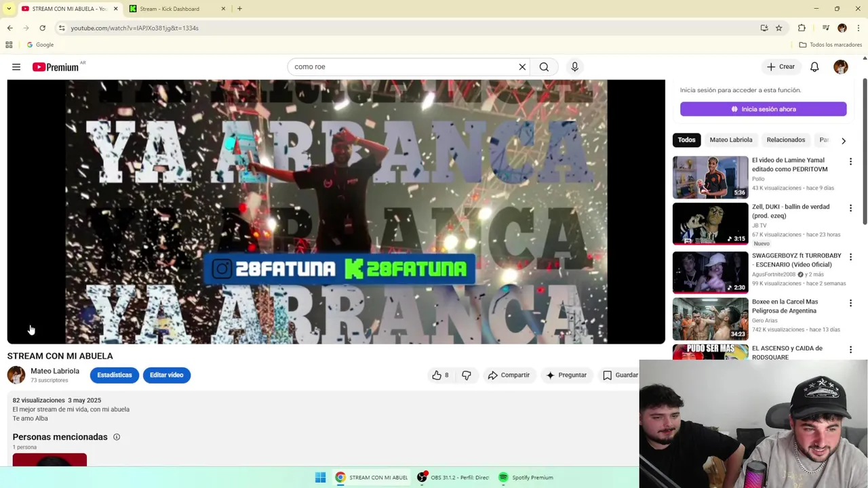Click the Compartir button
The height and width of the screenshot is (488, 868).
coord(509,375)
